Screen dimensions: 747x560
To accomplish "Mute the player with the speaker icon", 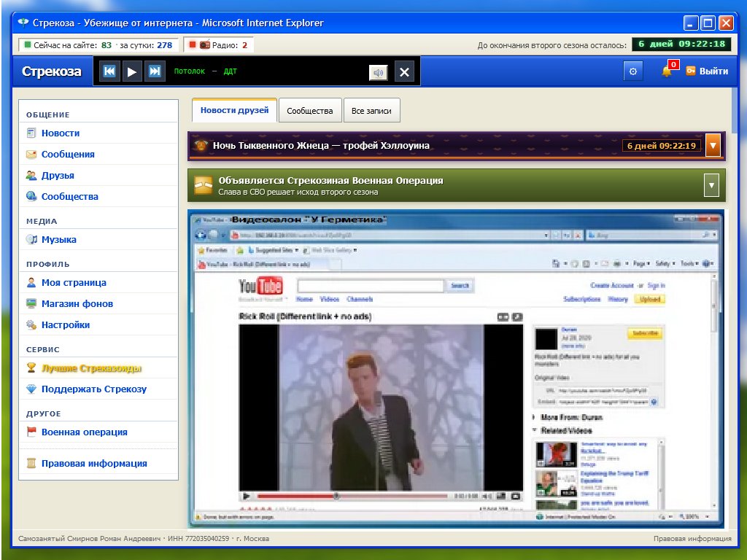I will [379, 72].
